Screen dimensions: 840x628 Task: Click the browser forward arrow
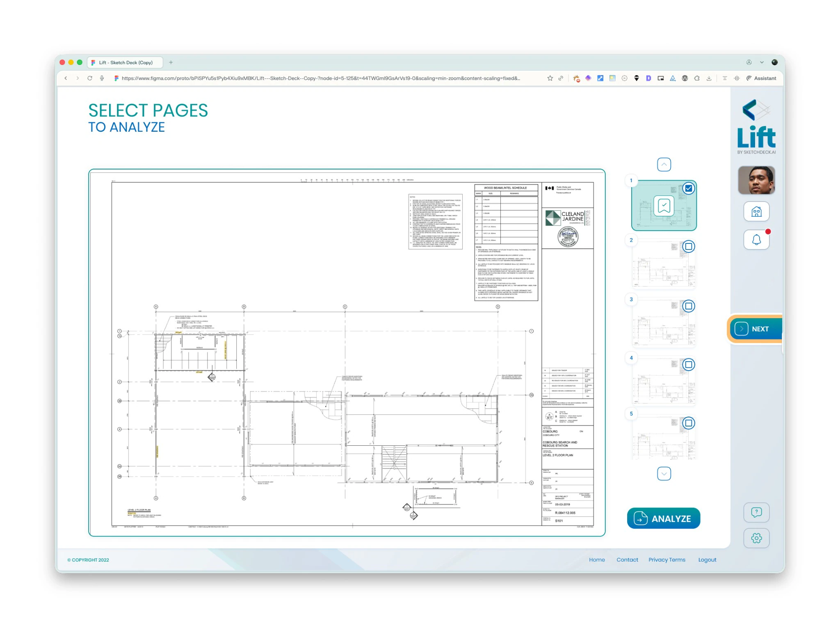(78, 78)
